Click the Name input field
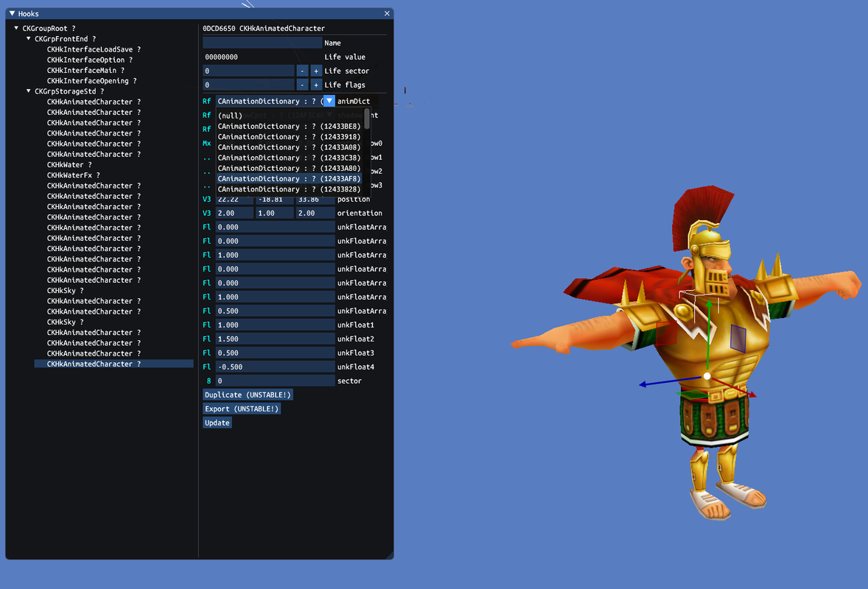The height and width of the screenshot is (589, 868). [x=262, y=43]
